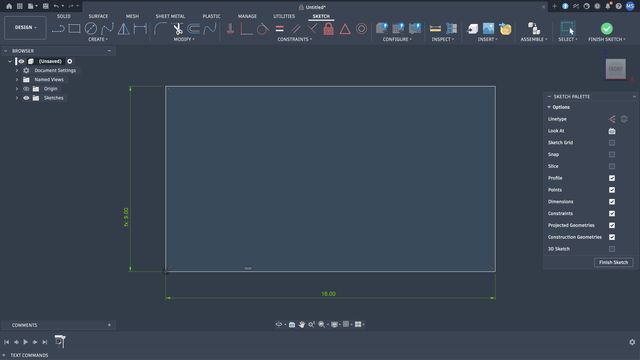Toggle the Construction Geometries checkbox
Image resolution: width=640 pixels, height=360 pixels.
tap(612, 237)
